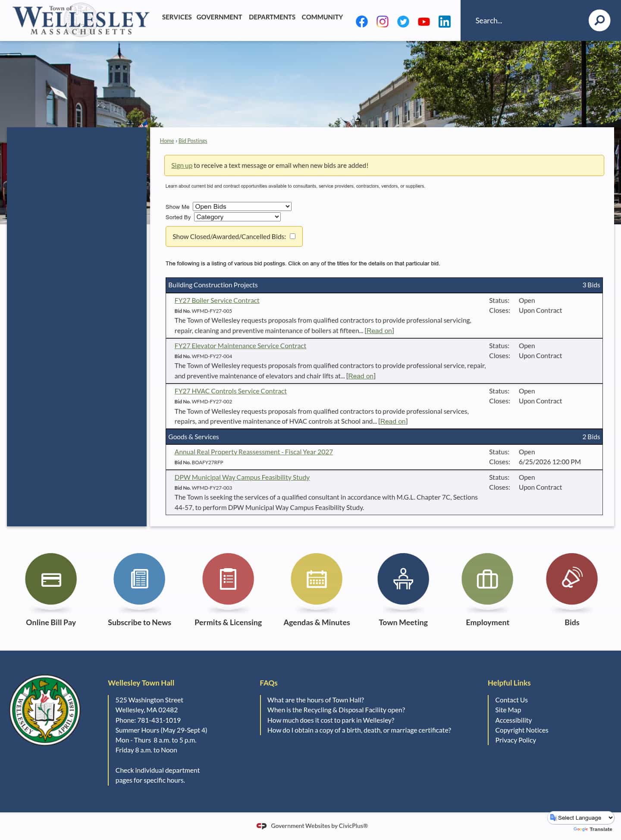621x840 pixels.
Task: Open DPW Municipal Way Campus Feasibility Study
Action: tap(242, 477)
